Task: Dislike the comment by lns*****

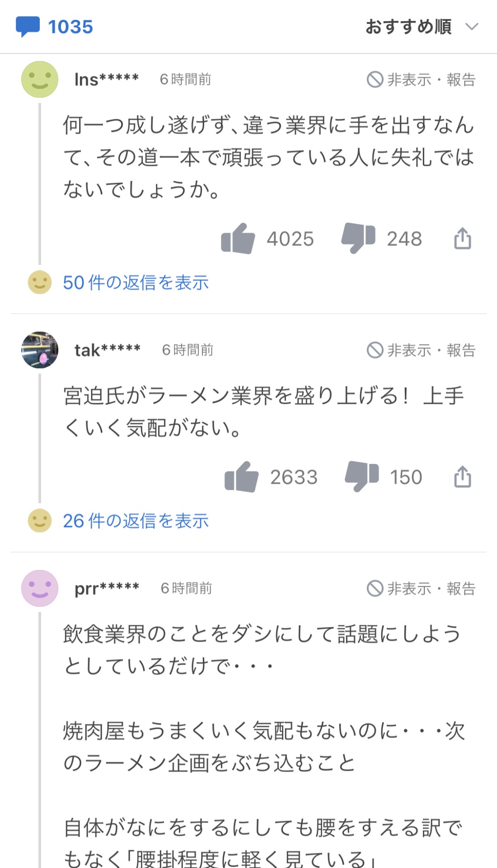Action: pos(358,238)
